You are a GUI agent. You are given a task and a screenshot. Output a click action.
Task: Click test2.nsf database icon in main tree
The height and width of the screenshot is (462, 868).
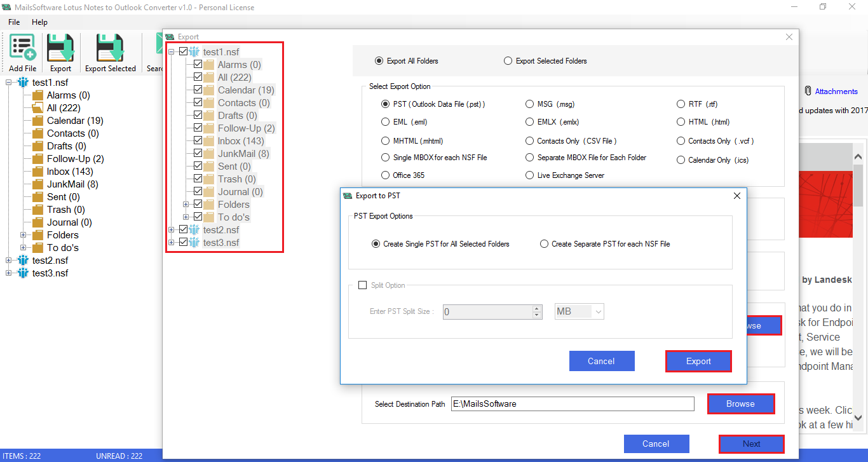click(x=24, y=261)
